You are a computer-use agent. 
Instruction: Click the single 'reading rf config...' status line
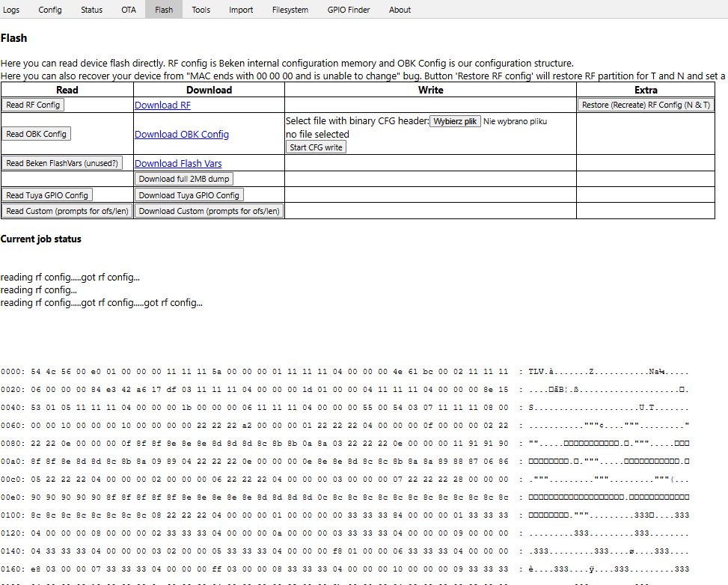coord(39,290)
